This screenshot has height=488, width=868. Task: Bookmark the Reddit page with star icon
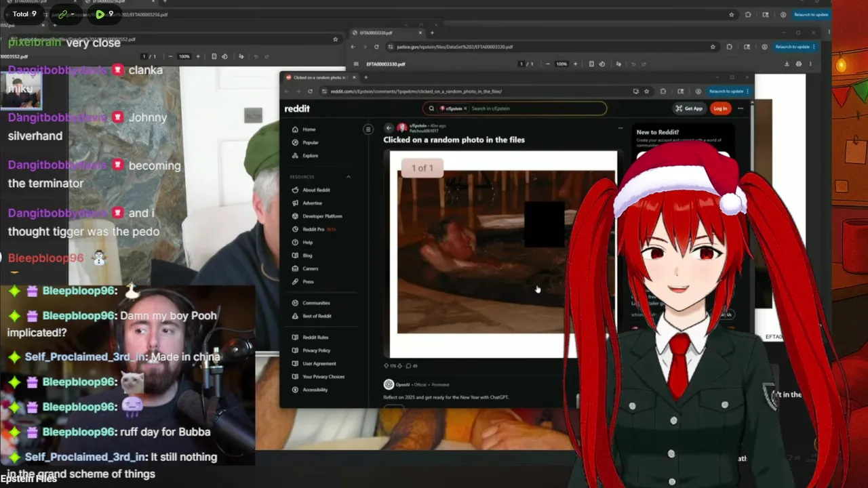[x=646, y=91]
